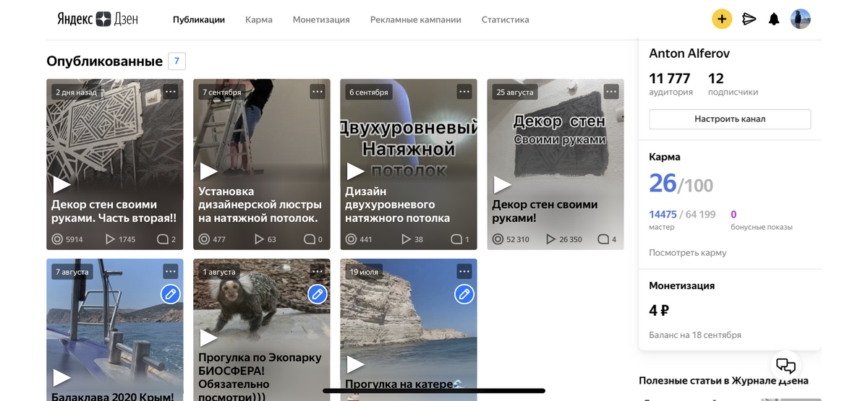
Task: Open the user profile avatar
Action: [x=801, y=19]
